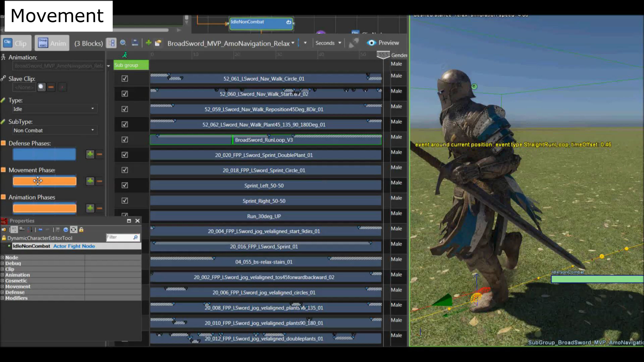Open the Seconds time unit dropdown

coord(328,43)
